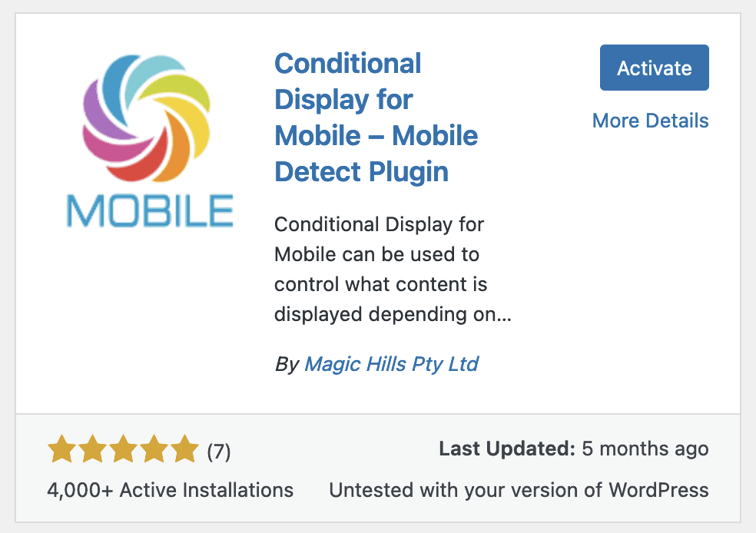Click the colorful swirl plugin logo
This screenshot has width=756, height=533.
[147, 118]
